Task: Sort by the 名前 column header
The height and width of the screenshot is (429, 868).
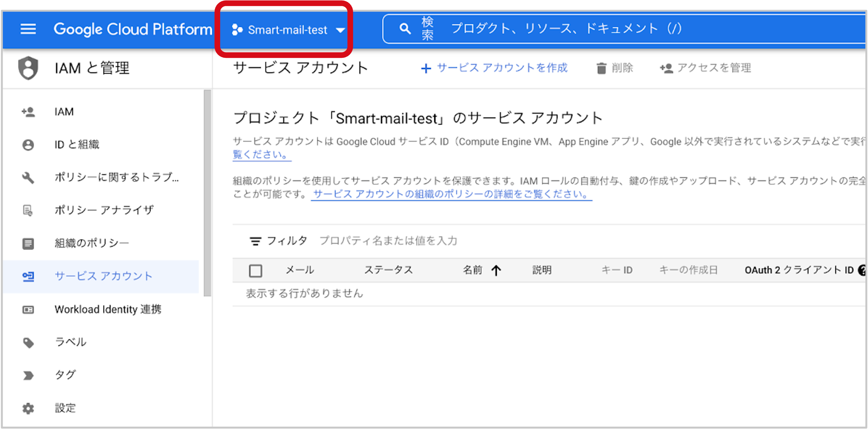Action: coord(473,270)
